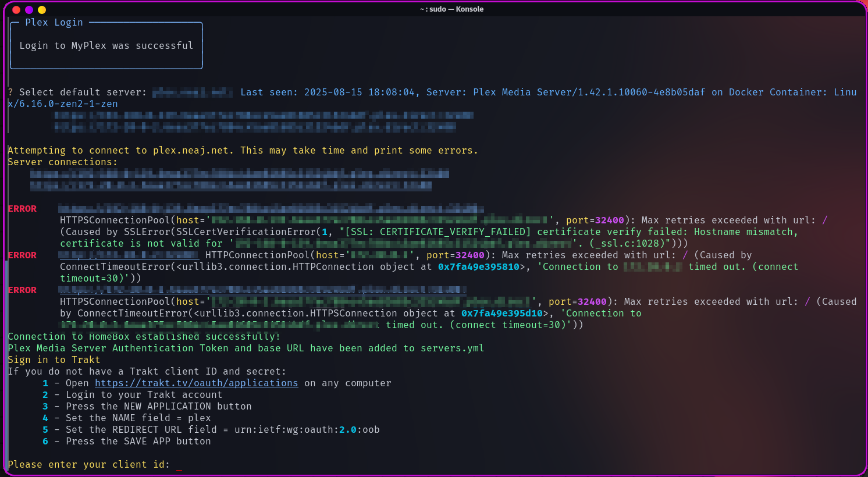
Task: Click the Konsole title bar text
Action: point(451,9)
